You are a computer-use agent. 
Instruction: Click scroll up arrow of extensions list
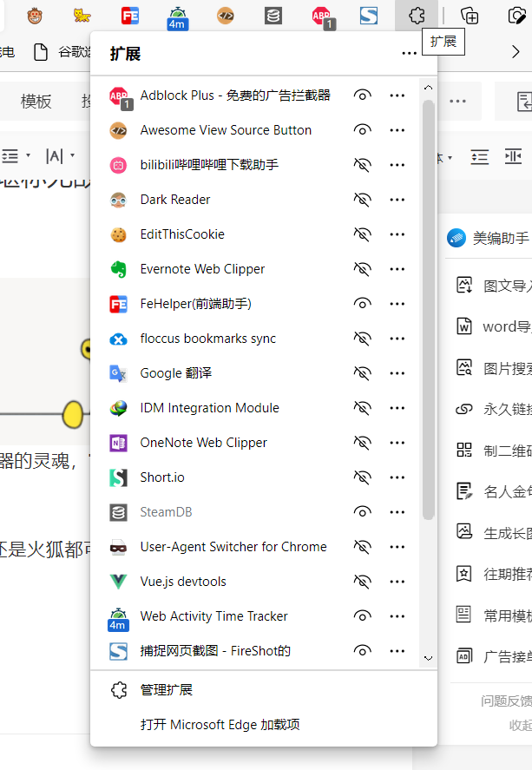[428, 88]
